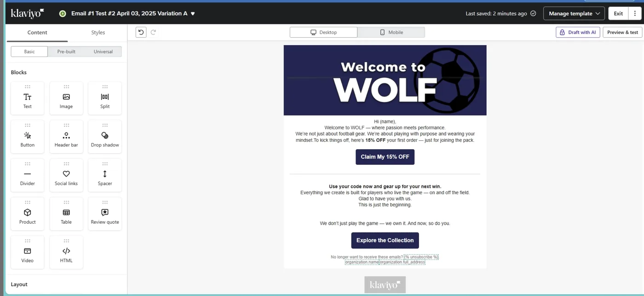Switch preview to Desktop view

[323, 32]
